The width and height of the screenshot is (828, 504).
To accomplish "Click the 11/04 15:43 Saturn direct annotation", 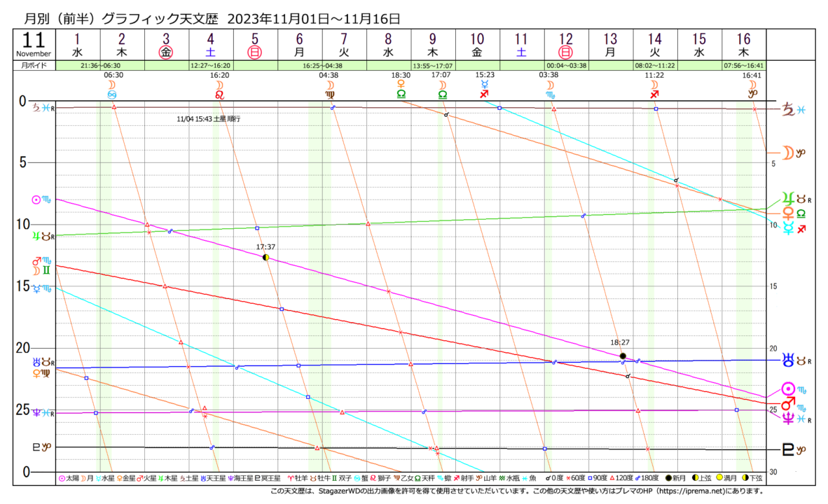I will (x=209, y=120).
